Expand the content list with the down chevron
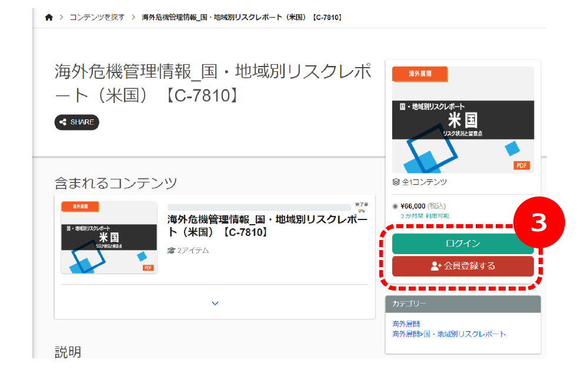 click(x=215, y=303)
